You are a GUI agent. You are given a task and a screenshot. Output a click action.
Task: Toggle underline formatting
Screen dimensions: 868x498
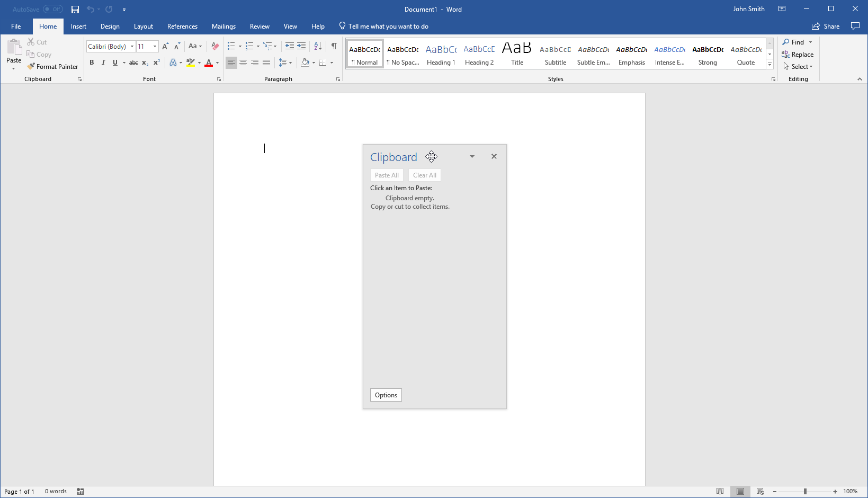pos(115,63)
